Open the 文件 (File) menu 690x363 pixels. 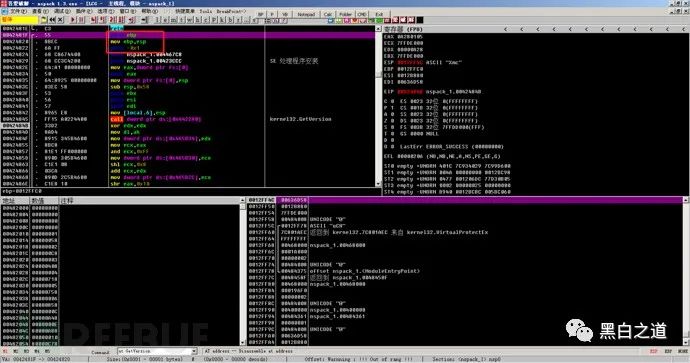[x=18, y=11]
